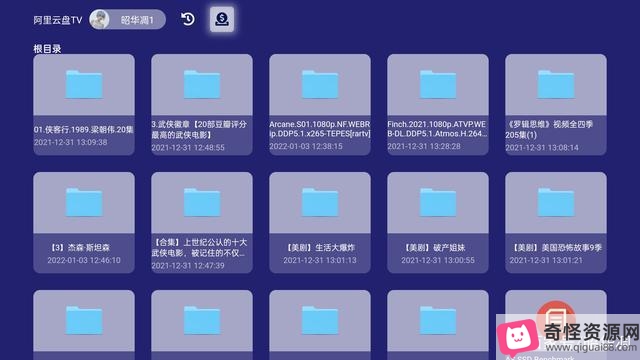Click the name text 01.侠客行.1989.梁朝伟.20集
The height and width of the screenshot is (360, 640).
pyautogui.click(x=84, y=130)
